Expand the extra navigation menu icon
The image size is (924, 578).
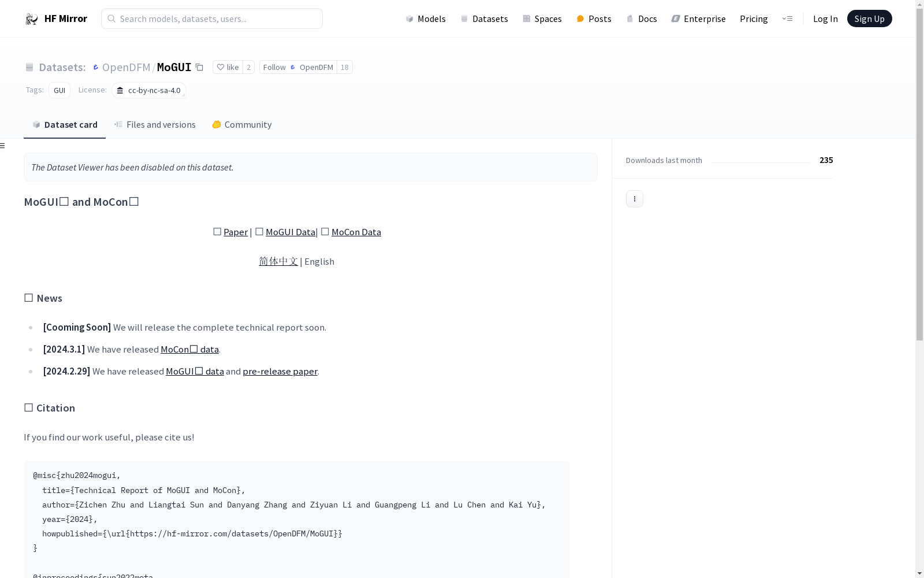click(x=787, y=18)
